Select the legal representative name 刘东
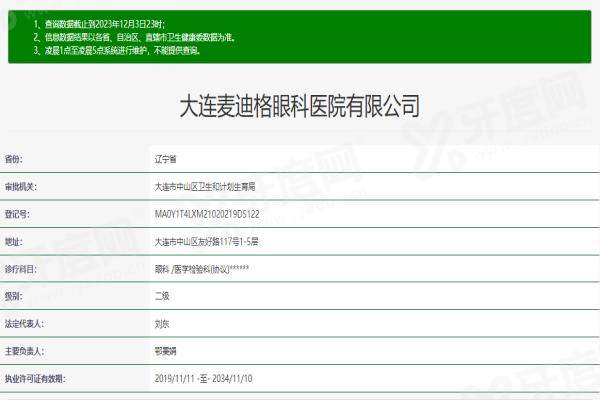The width and height of the screenshot is (600, 400). (x=163, y=324)
